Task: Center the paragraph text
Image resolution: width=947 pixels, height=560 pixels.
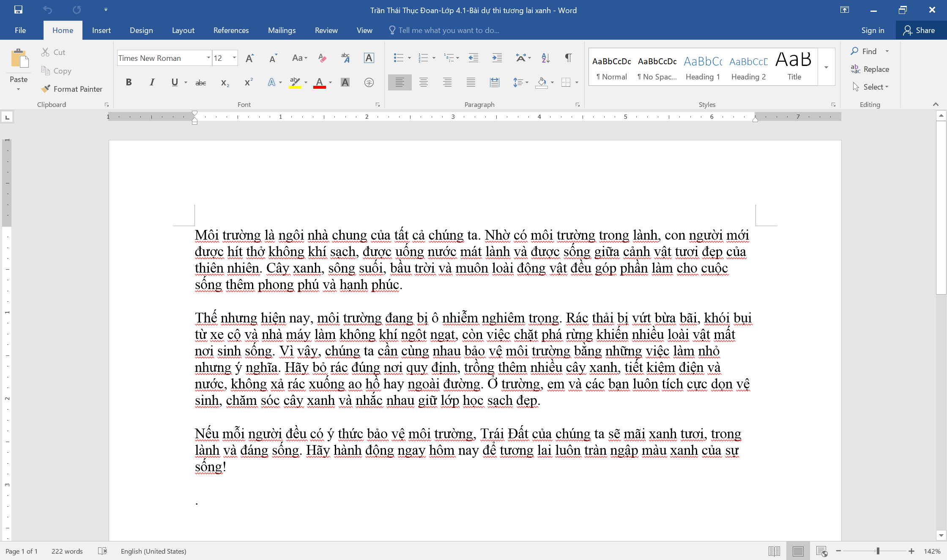Action: pyautogui.click(x=423, y=82)
